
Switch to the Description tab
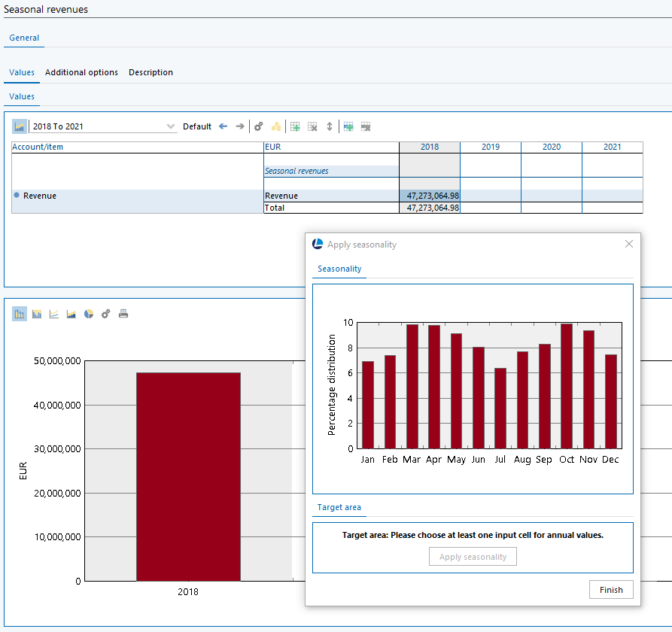[151, 72]
